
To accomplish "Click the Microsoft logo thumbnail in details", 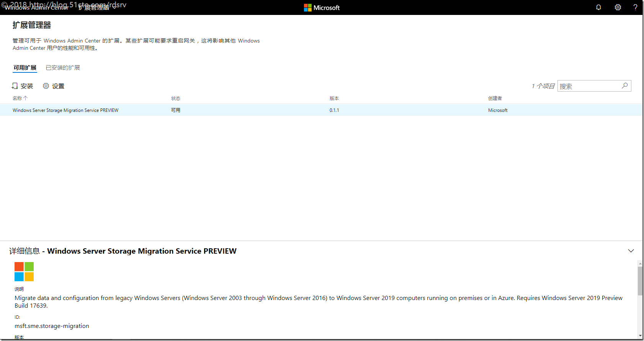I will (x=24, y=272).
